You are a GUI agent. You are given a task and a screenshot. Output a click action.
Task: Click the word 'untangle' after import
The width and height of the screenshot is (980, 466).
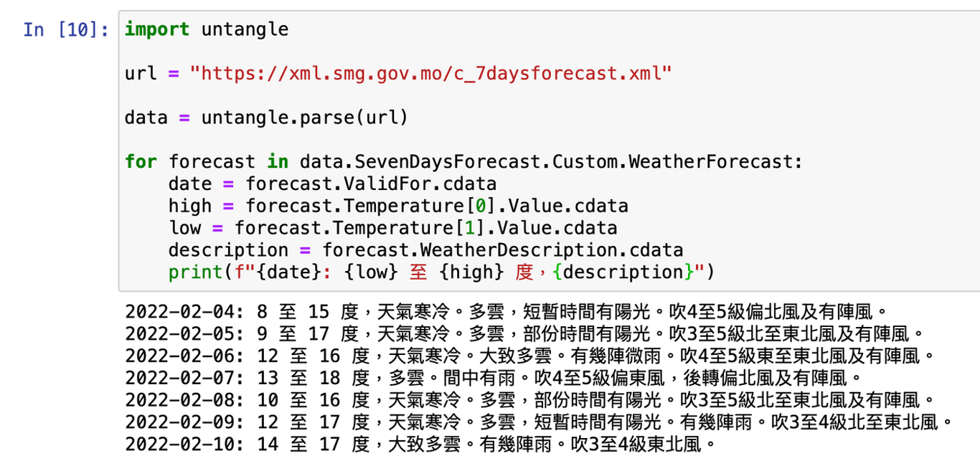[x=245, y=29]
